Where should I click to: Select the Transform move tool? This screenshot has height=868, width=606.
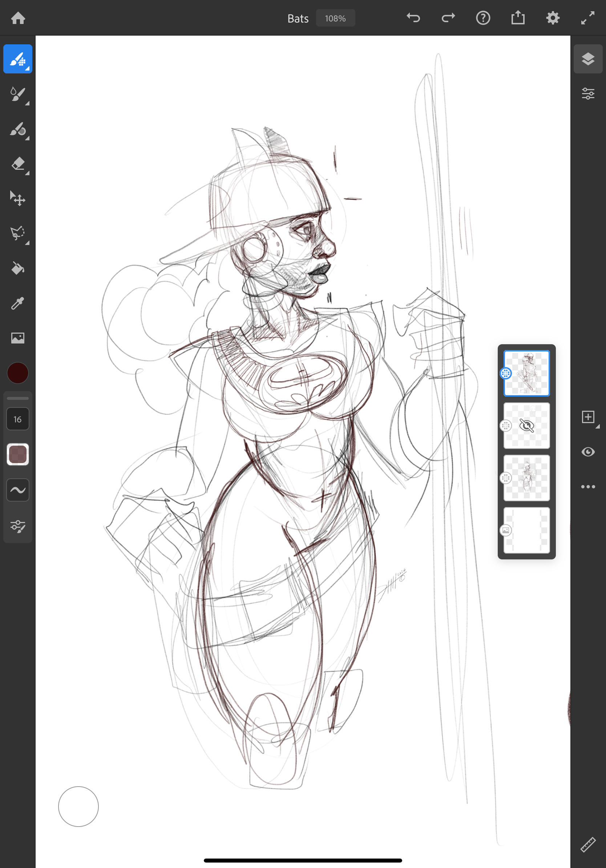click(x=18, y=198)
